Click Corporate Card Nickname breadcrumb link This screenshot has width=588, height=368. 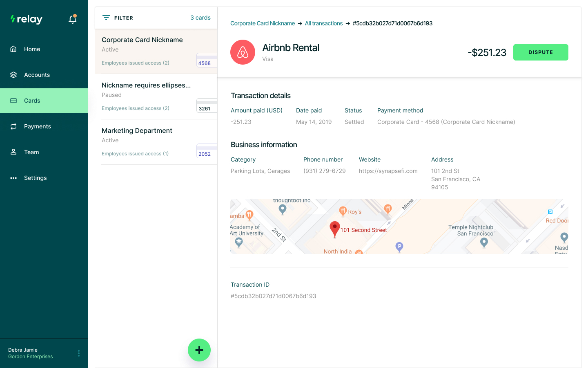(263, 23)
